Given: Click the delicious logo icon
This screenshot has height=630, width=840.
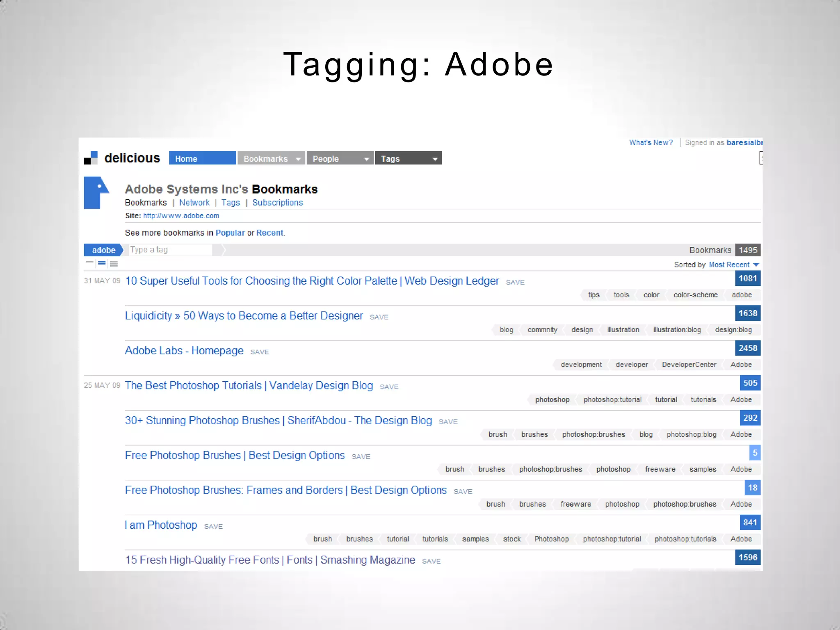Looking at the screenshot, I should click(x=91, y=158).
